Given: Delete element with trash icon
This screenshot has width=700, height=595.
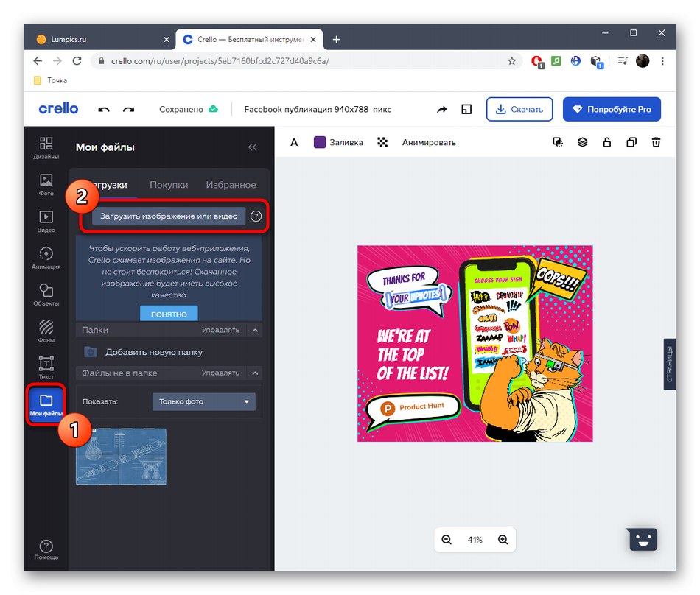Looking at the screenshot, I should (x=656, y=142).
